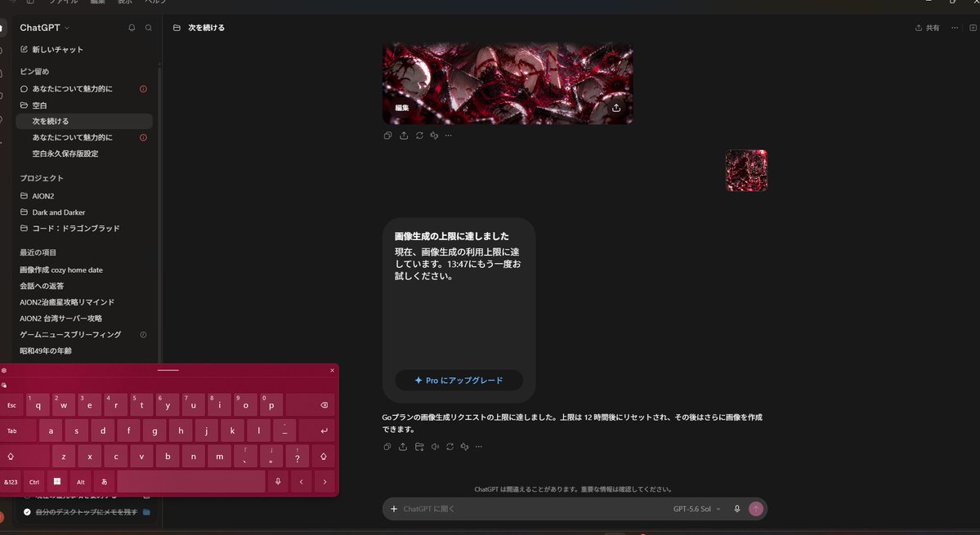
Task: Regenerate the Goプラン limit message
Action: (x=450, y=447)
